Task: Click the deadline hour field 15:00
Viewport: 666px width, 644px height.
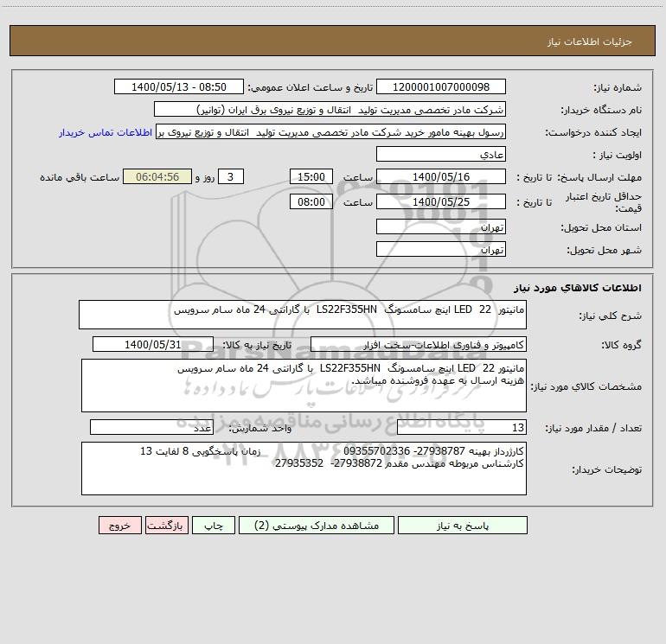Action: (311, 176)
